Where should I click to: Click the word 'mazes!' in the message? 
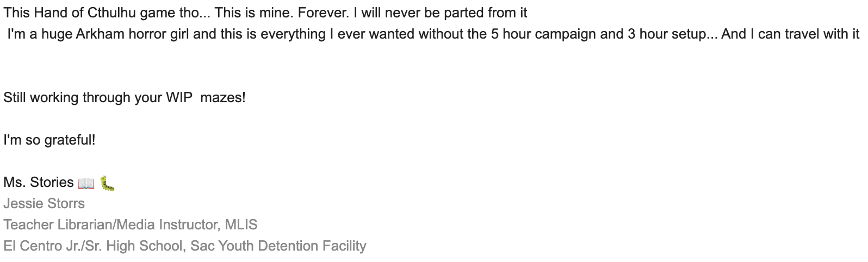pos(223,98)
